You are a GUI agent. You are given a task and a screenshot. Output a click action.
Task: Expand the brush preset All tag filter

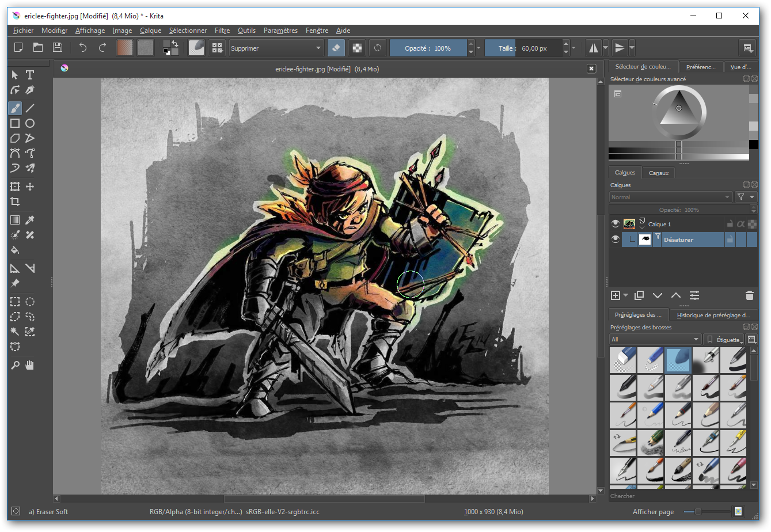(655, 340)
